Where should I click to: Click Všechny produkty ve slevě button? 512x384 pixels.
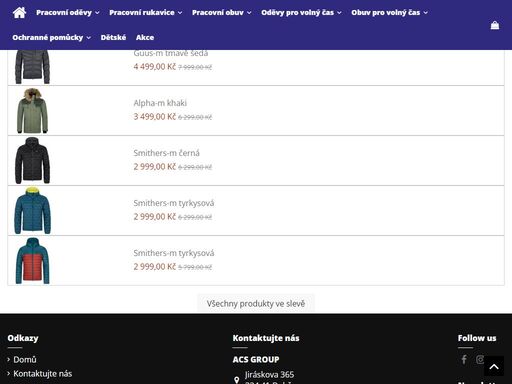256,304
